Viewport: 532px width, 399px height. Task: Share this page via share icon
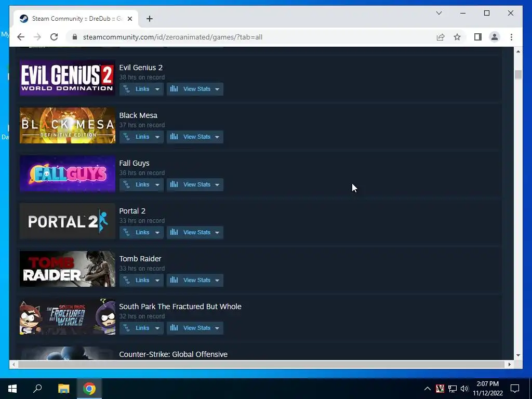click(441, 37)
